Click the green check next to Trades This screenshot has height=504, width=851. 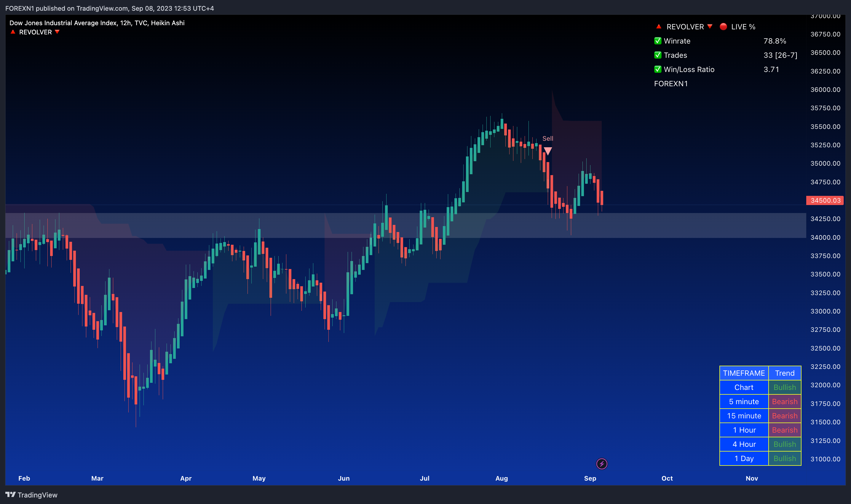click(x=658, y=55)
